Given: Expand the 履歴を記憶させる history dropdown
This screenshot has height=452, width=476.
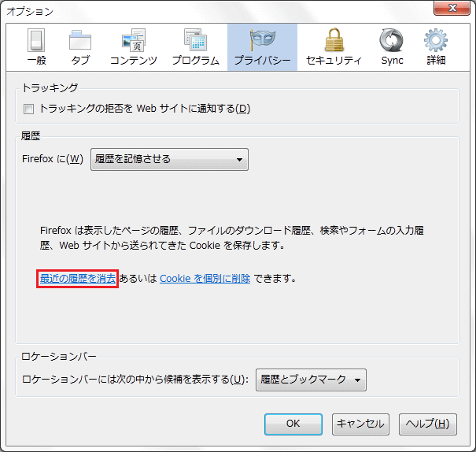Looking at the screenshot, I should [169, 159].
